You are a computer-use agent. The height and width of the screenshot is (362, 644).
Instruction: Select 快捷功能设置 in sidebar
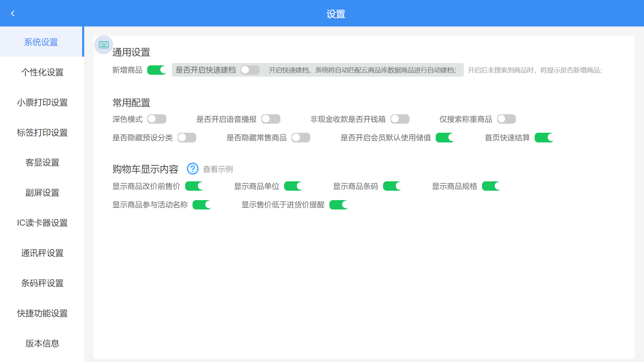coord(42,313)
